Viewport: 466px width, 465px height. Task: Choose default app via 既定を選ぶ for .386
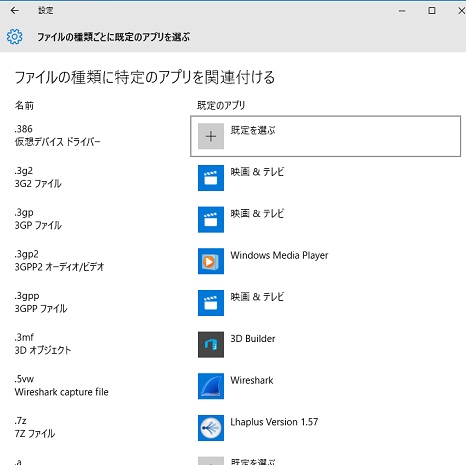325,136
